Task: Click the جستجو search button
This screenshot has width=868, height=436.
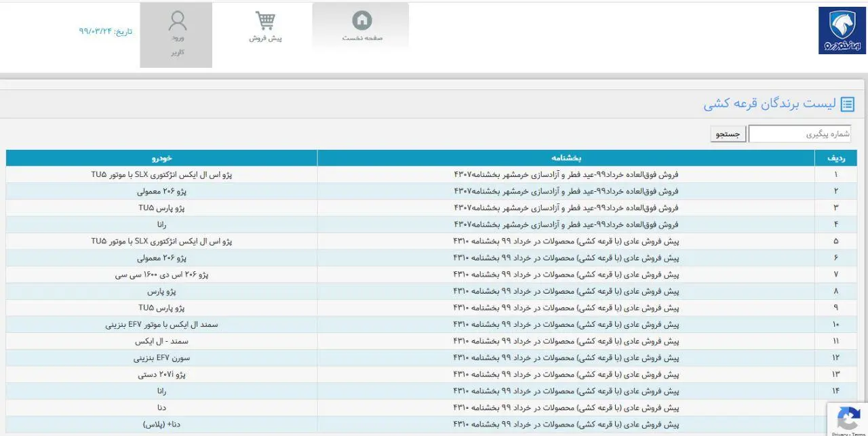Action: tap(728, 134)
